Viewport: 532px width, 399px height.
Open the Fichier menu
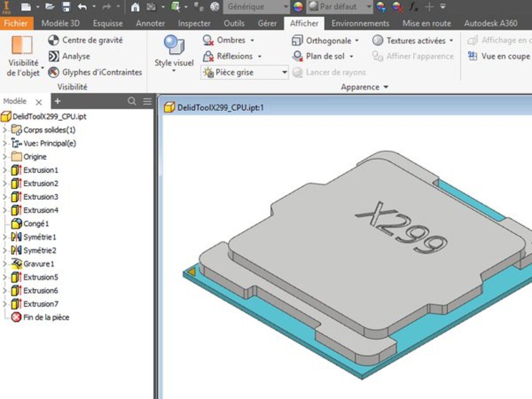pyautogui.click(x=16, y=23)
